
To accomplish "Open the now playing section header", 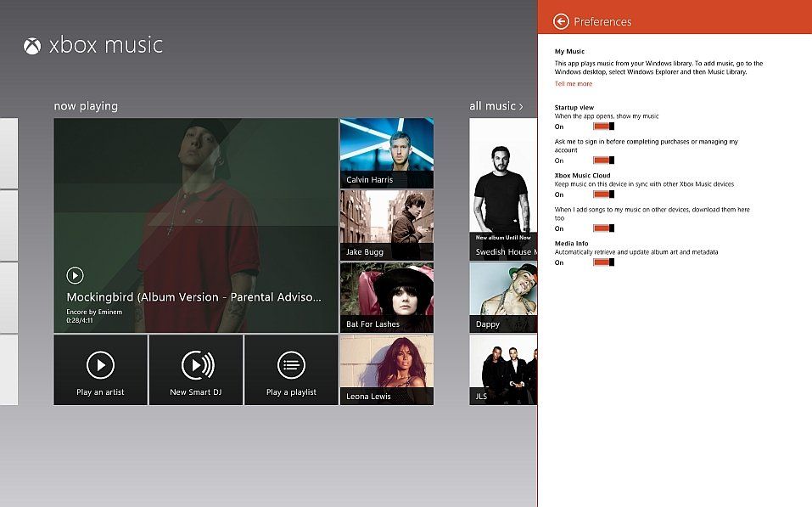I will coord(86,105).
